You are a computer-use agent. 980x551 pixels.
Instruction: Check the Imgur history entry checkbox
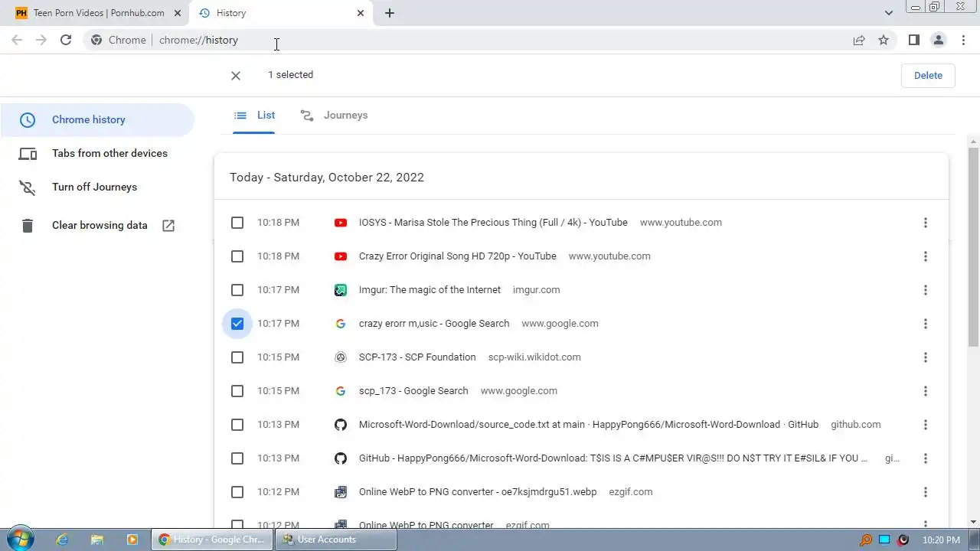point(237,290)
